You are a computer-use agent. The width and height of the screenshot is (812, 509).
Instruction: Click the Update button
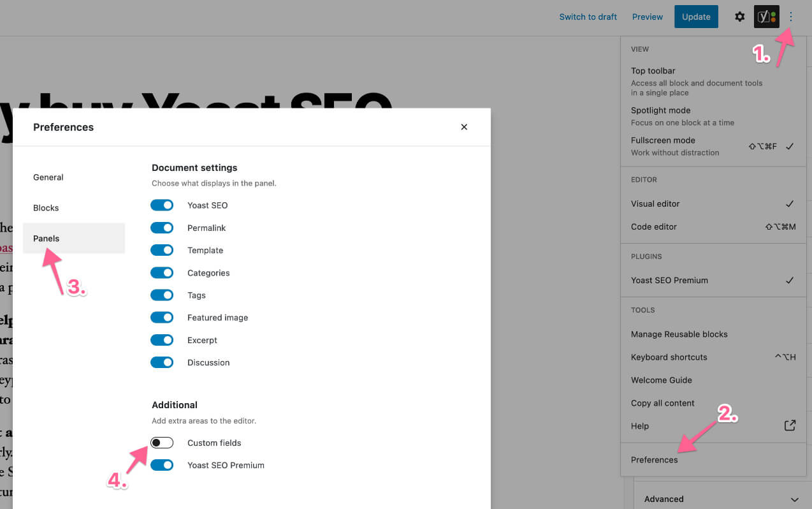point(696,17)
